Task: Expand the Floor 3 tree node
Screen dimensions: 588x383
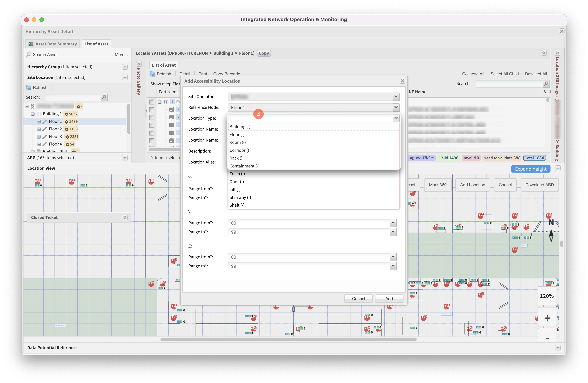Action: (x=39, y=137)
